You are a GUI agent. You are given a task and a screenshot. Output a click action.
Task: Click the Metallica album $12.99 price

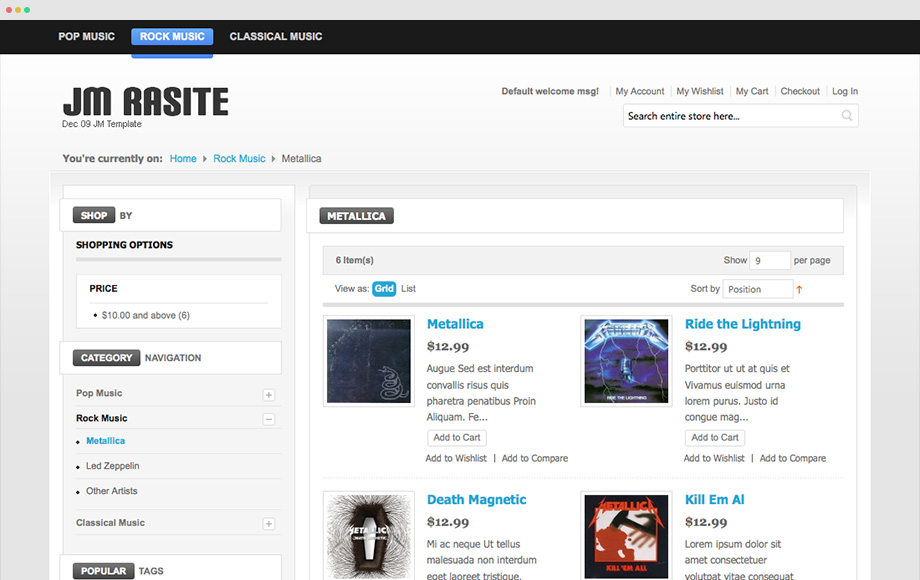(x=448, y=346)
